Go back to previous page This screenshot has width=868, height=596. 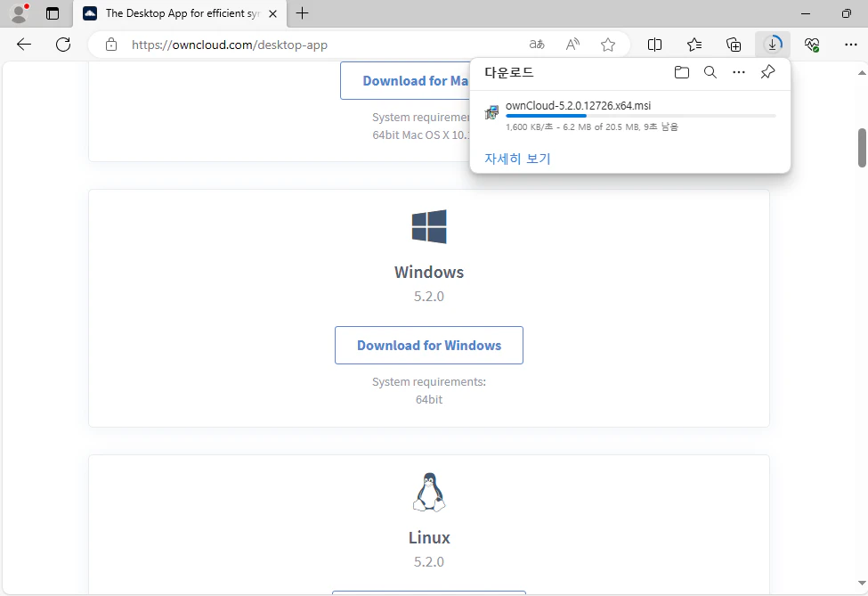pos(24,45)
